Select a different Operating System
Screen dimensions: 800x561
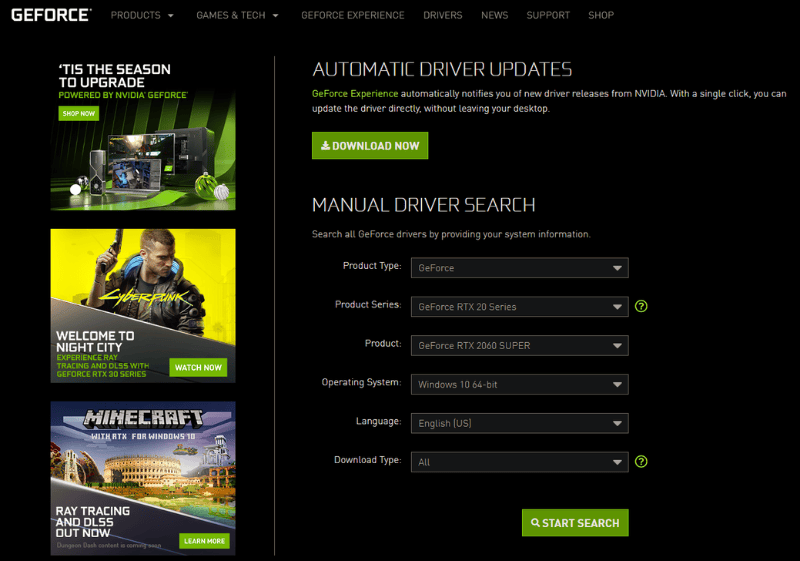coord(520,385)
